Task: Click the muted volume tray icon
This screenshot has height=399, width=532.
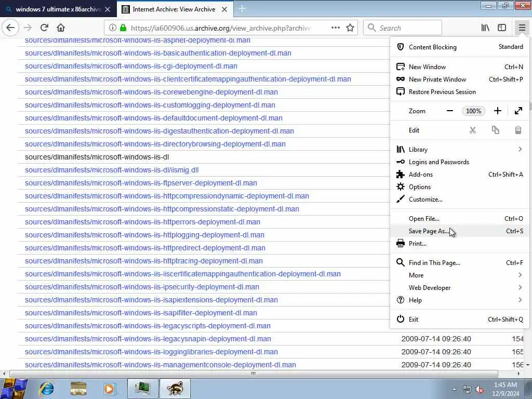Action: point(480,389)
